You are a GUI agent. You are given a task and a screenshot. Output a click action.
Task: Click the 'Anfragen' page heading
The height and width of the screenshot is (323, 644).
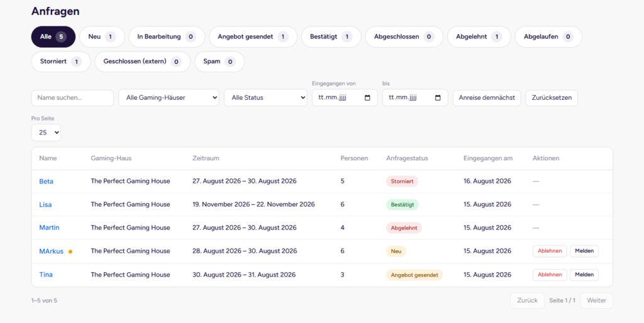tap(55, 11)
